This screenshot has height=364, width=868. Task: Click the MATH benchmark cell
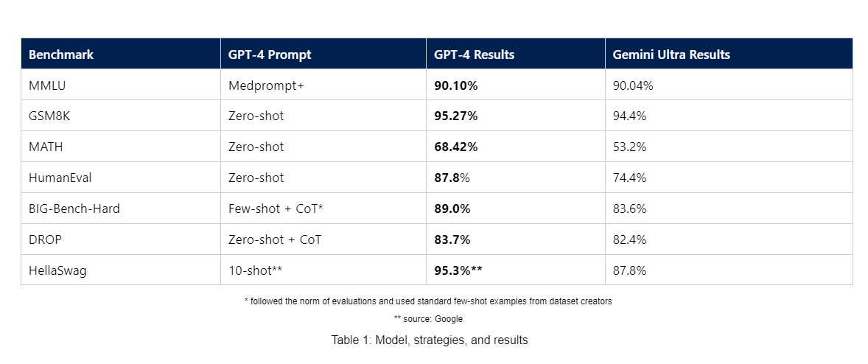click(x=46, y=147)
